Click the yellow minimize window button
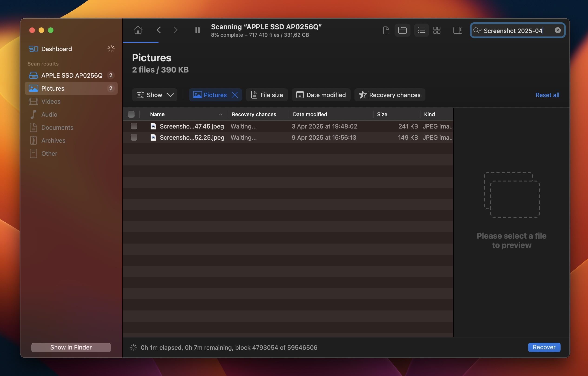The width and height of the screenshot is (588, 376). pyautogui.click(x=41, y=30)
